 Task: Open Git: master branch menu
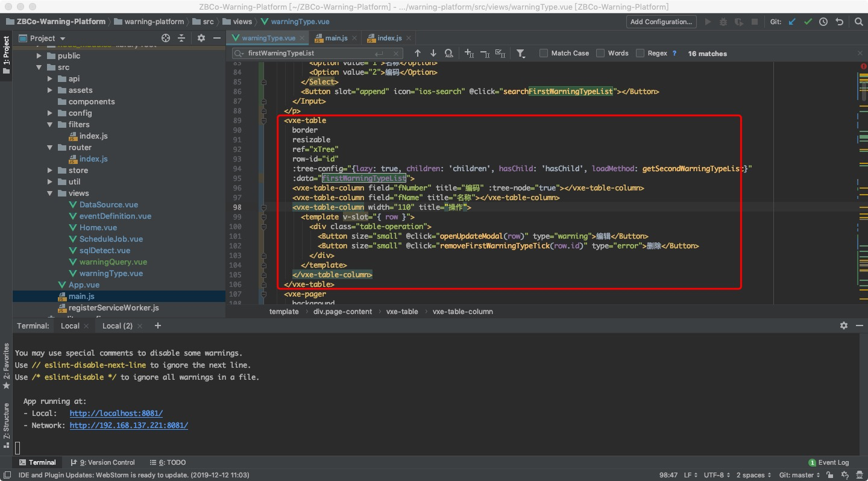point(800,475)
